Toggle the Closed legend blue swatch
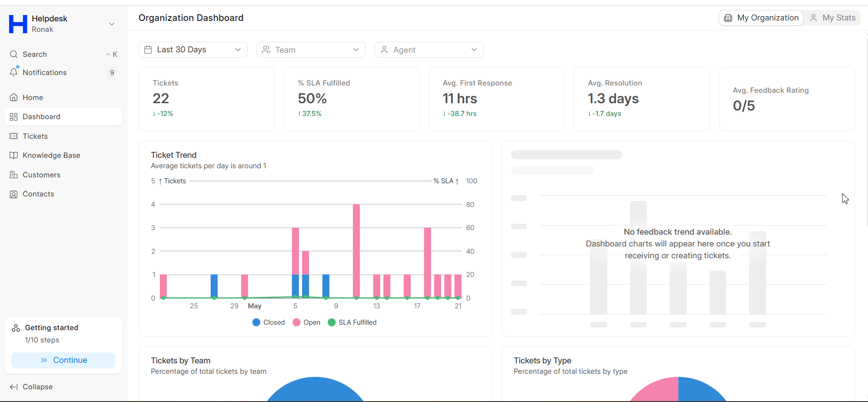 pos(256,322)
